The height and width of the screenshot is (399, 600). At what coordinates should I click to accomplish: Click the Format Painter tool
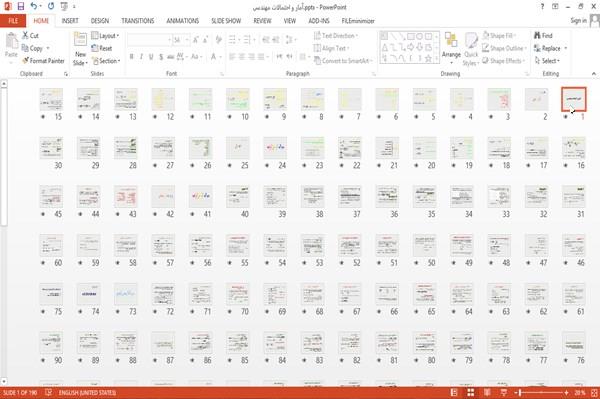43,61
